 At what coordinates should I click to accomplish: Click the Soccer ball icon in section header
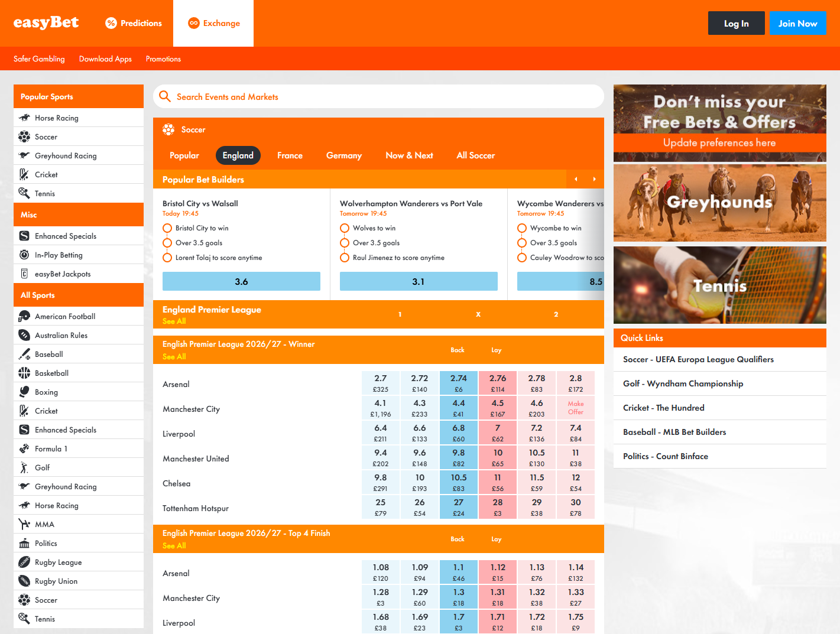168,129
